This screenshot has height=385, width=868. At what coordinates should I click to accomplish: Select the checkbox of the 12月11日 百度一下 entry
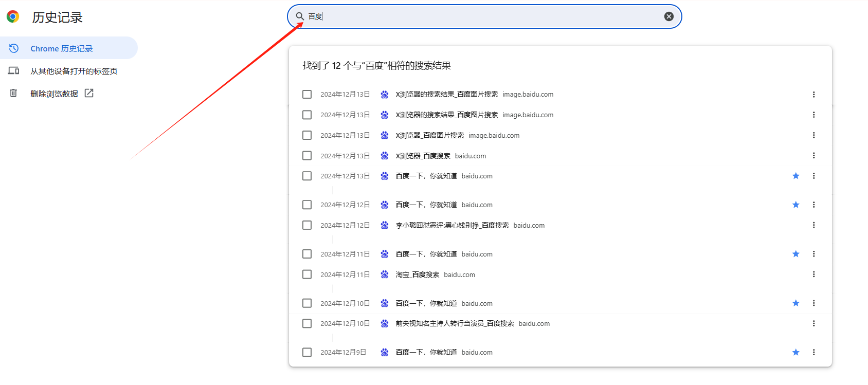(x=307, y=254)
